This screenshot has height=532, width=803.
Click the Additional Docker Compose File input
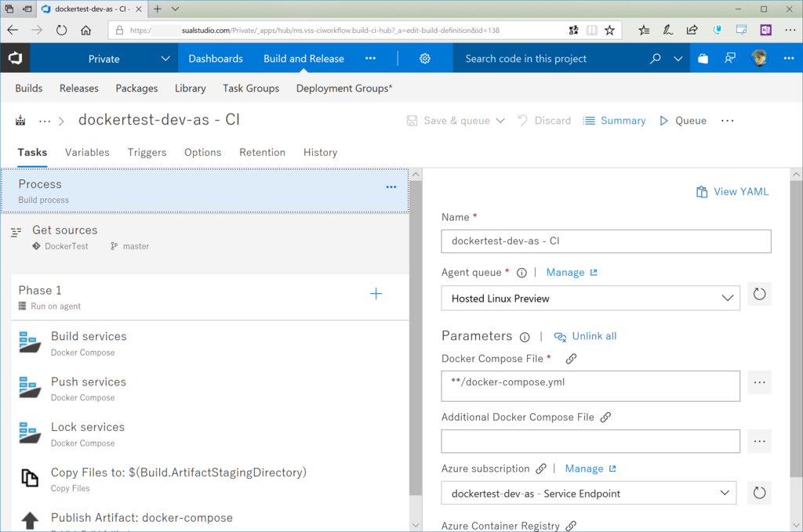590,441
